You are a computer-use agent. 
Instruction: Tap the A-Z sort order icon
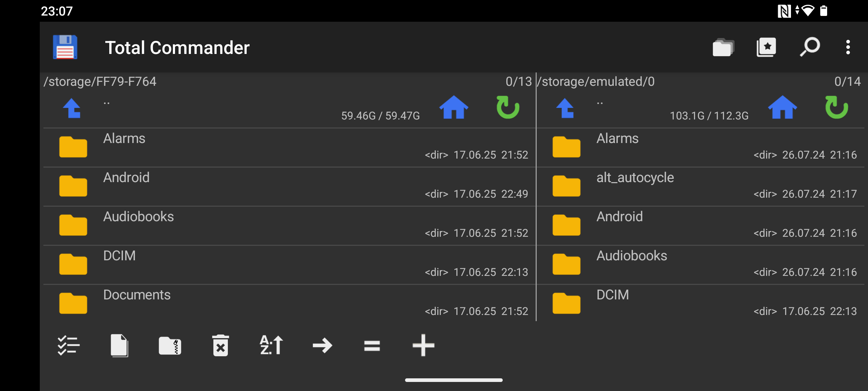271,345
